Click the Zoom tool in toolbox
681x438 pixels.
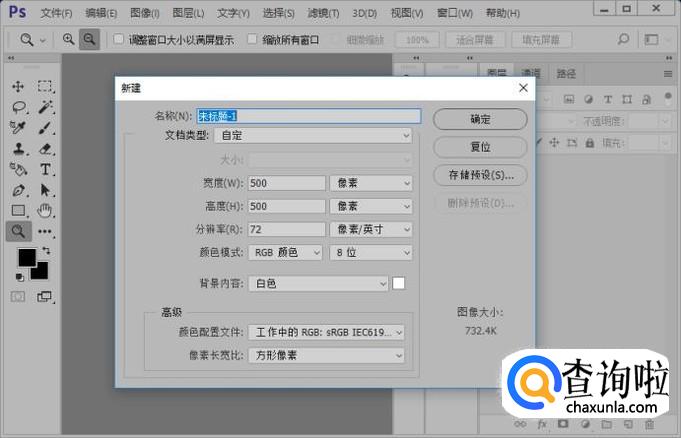tap(18, 232)
